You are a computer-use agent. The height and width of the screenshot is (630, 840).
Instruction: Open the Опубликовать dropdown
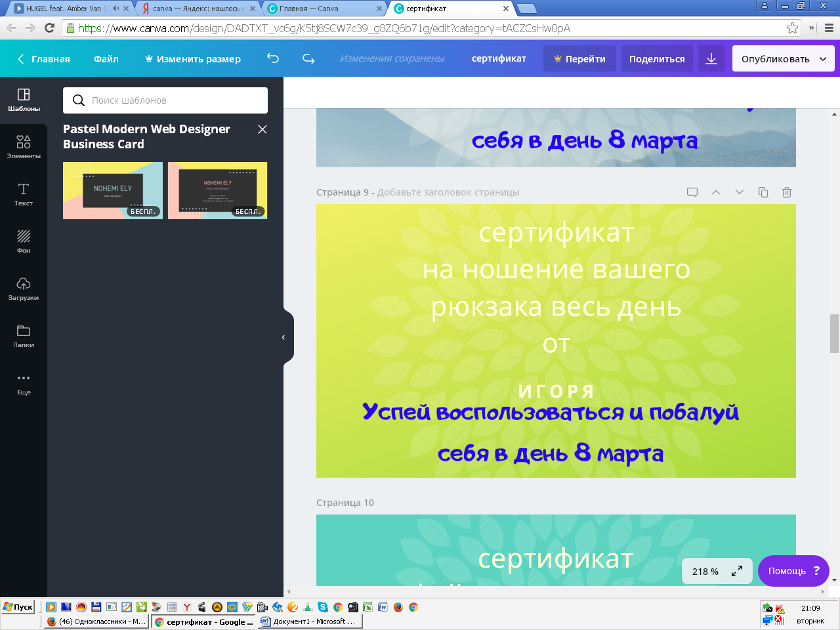click(784, 58)
